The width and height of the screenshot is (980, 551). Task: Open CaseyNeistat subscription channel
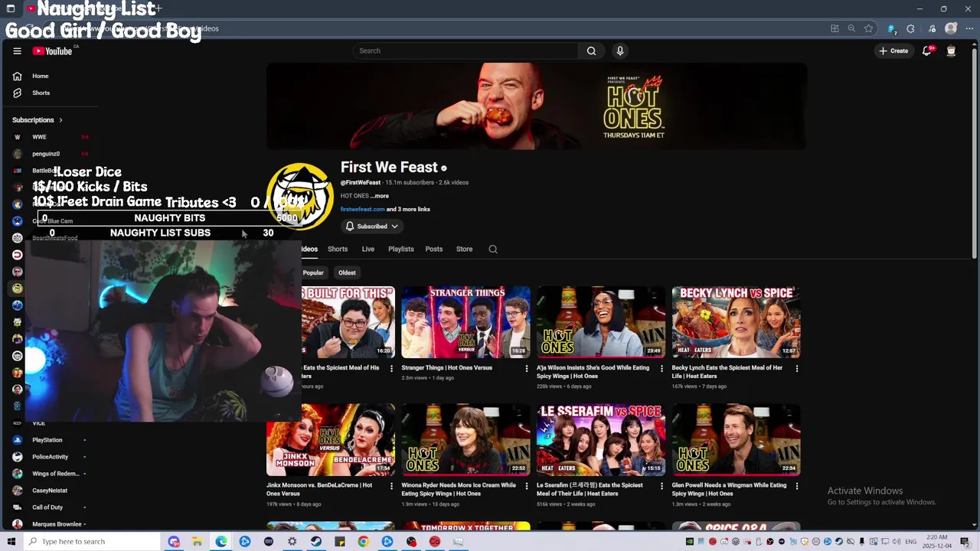click(x=49, y=491)
